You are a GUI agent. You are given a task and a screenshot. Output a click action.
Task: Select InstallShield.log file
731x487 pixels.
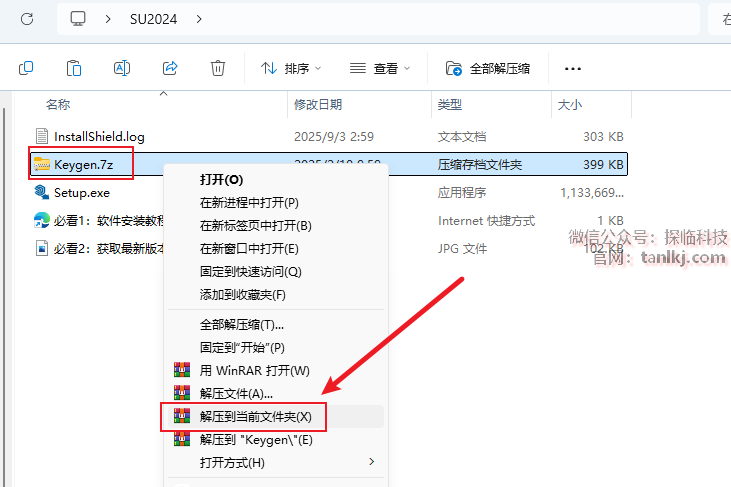tap(99, 137)
